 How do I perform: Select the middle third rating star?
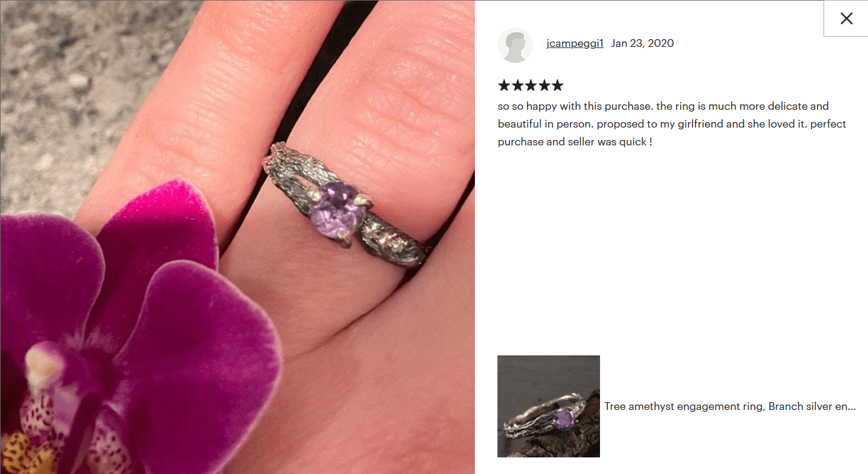(x=531, y=85)
